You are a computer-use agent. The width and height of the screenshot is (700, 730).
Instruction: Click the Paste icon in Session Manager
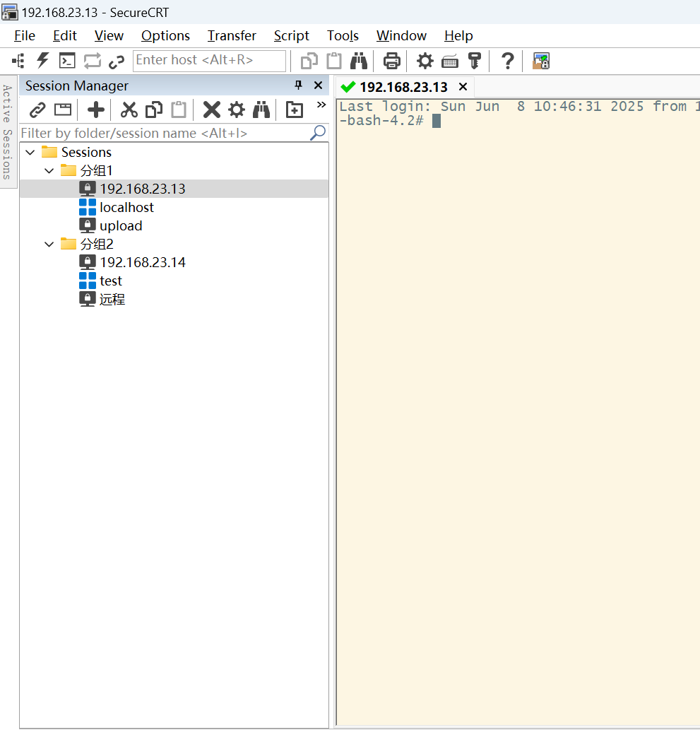(179, 110)
